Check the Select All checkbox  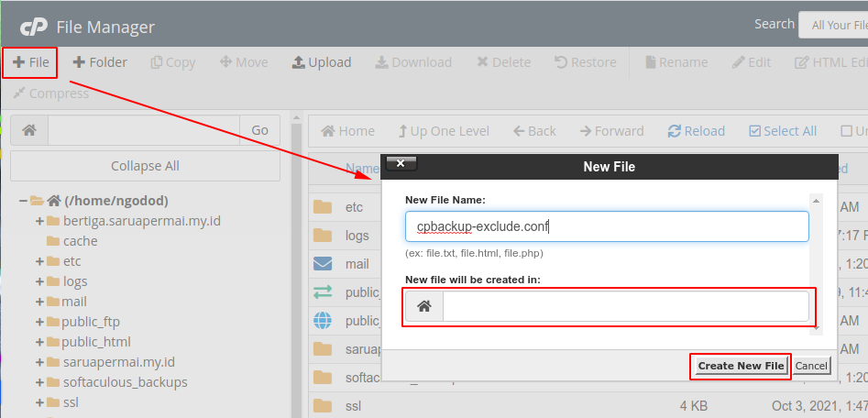[x=755, y=131]
